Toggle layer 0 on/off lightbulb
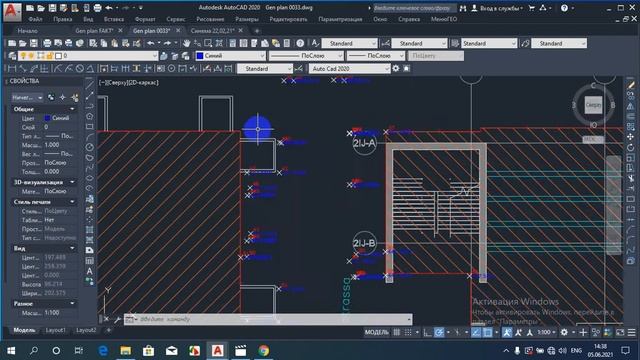Image resolution: width=640 pixels, height=360 pixels. pyautogui.click(x=23, y=56)
